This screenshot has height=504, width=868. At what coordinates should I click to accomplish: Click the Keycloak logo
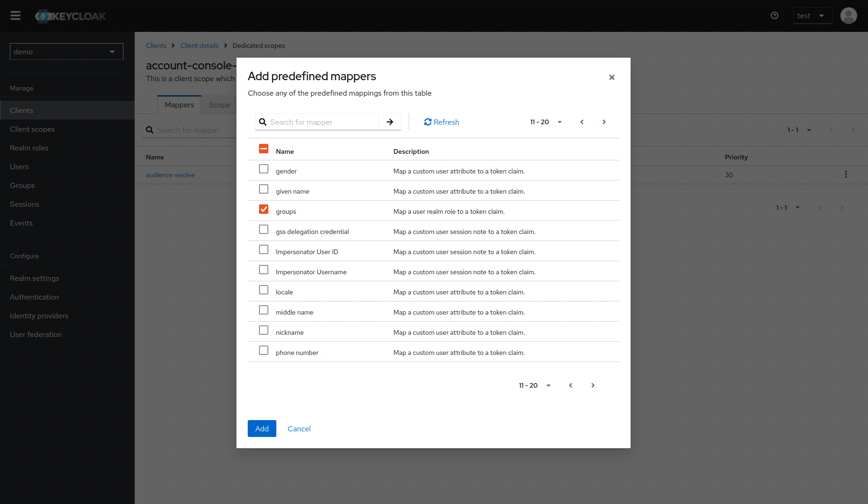click(70, 15)
